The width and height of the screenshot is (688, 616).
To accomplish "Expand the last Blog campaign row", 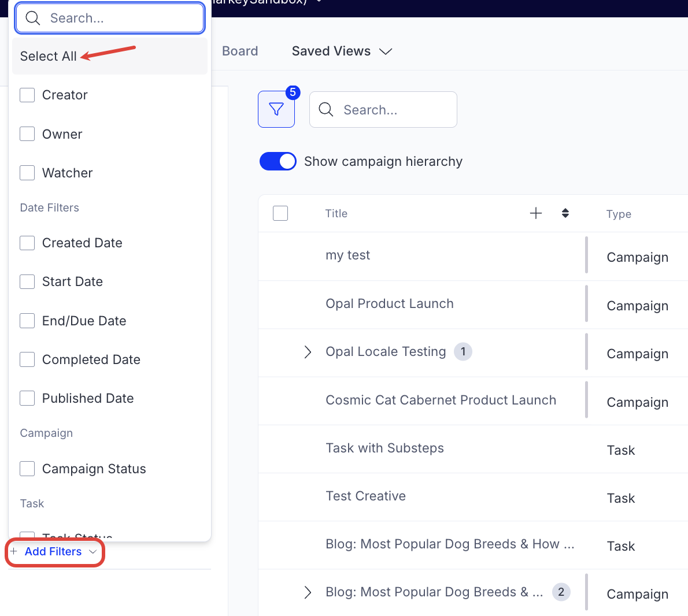I will tap(308, 592).
